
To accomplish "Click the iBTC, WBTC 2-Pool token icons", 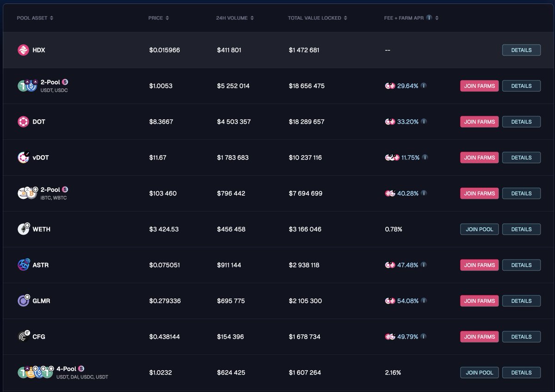I will pos(27,193).
